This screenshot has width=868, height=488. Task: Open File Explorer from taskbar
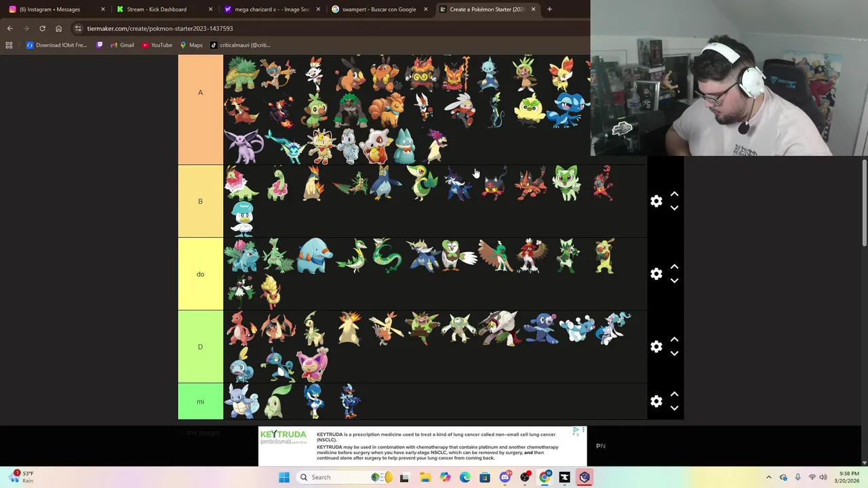[x=425, y=477]
